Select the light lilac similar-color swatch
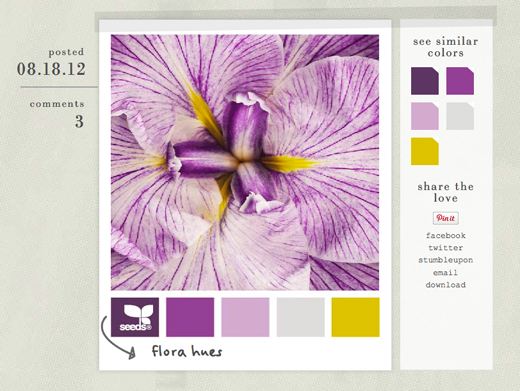Screen dimensions: 520x391 point(425,116)
